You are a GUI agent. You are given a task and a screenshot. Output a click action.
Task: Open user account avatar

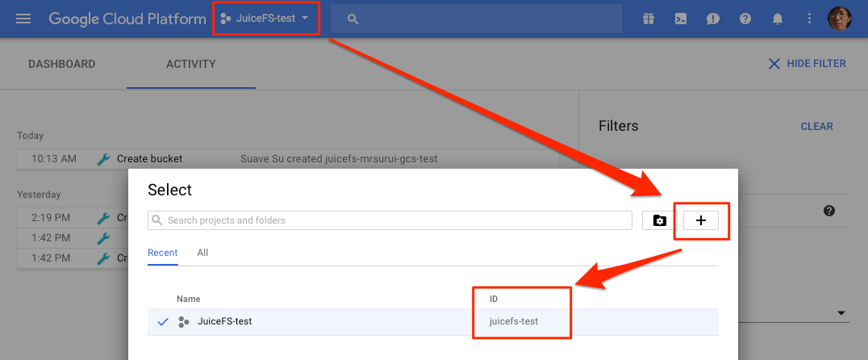[840, 19]
